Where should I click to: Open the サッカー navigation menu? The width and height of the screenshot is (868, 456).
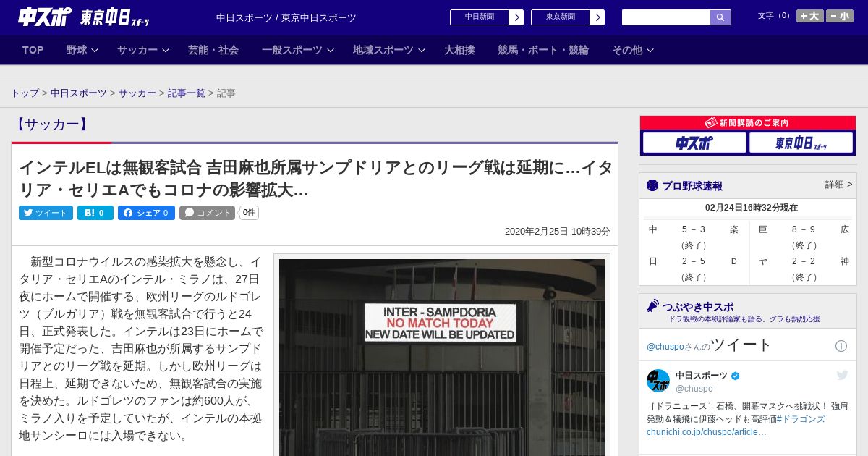pyautogui.click(x=137, y=50)
